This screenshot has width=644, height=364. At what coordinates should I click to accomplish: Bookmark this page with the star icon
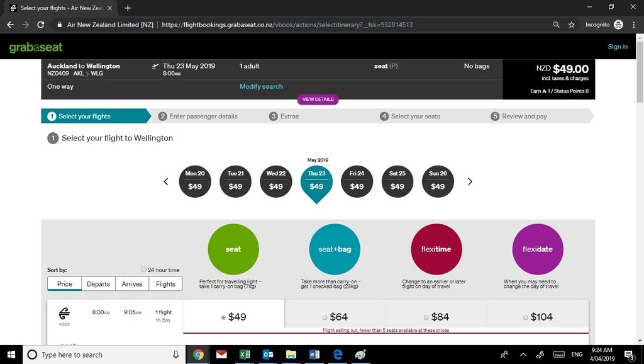pos(571,25)
